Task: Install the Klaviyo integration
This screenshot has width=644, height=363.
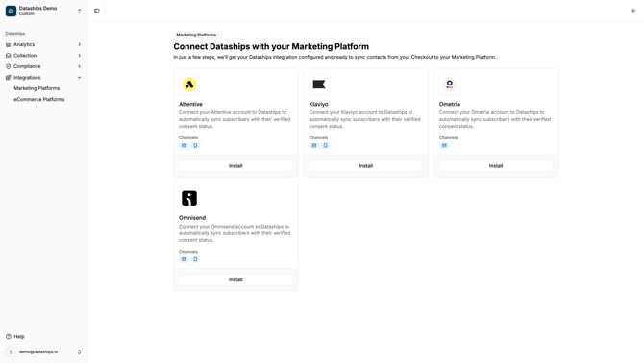Action: pos(366,166)
